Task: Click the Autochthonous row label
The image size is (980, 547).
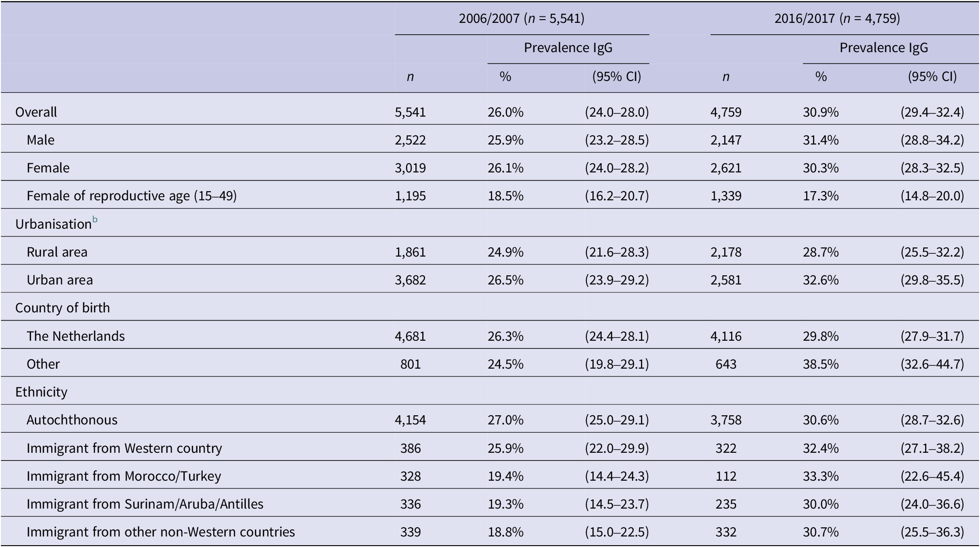Action: tap(72, 420)
